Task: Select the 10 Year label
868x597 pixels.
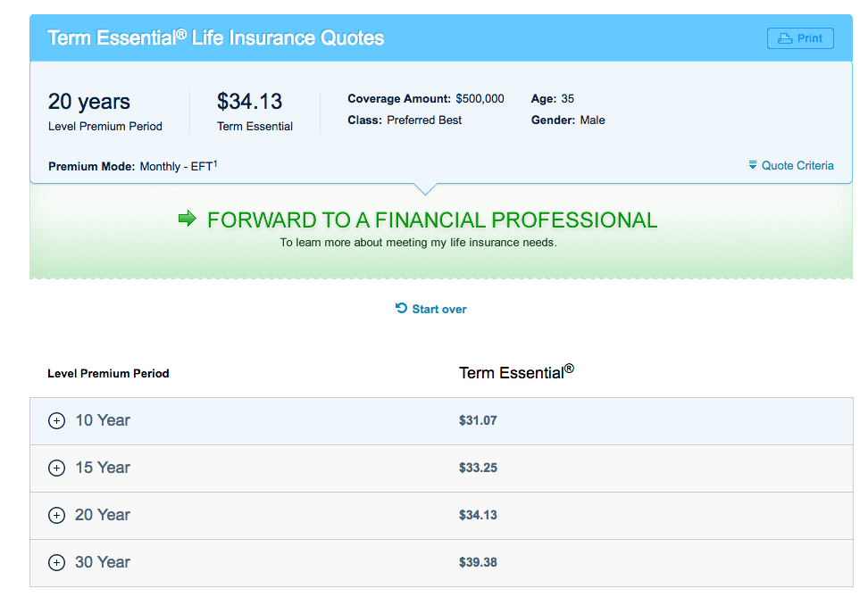Action: tap(103, 420)
